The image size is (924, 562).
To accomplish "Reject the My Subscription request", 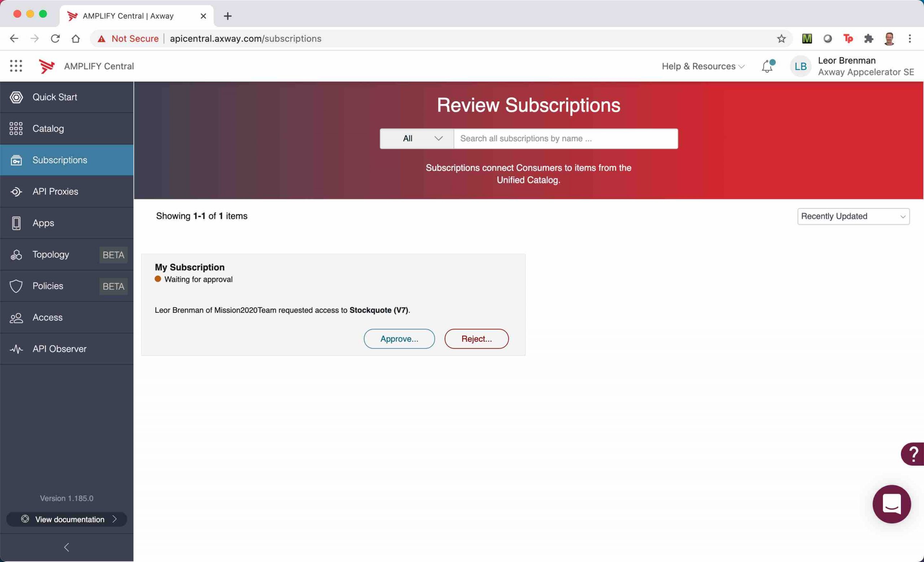I will pyautogui.click(x=476, y=339).
